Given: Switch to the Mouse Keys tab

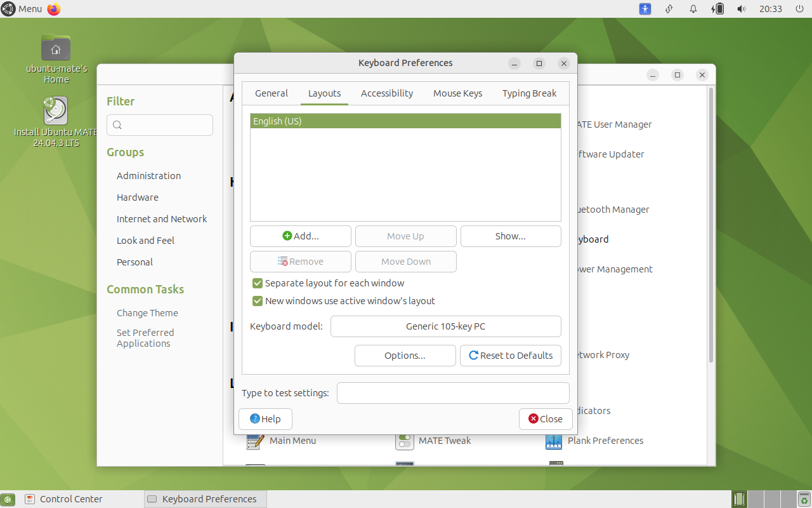Looking at the screenshot, I should tap(457, 93).
